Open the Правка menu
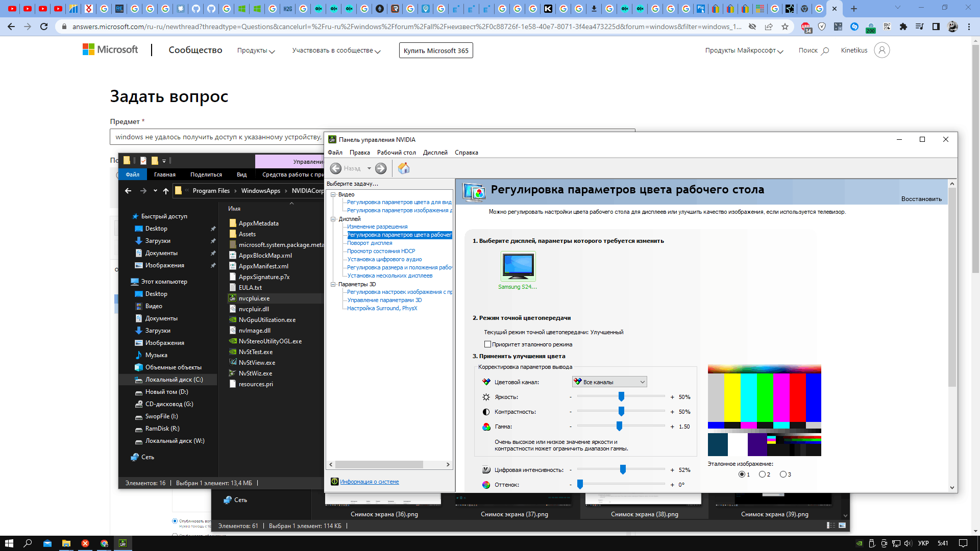This screenshot has height=551, width=980. [360, 153]
